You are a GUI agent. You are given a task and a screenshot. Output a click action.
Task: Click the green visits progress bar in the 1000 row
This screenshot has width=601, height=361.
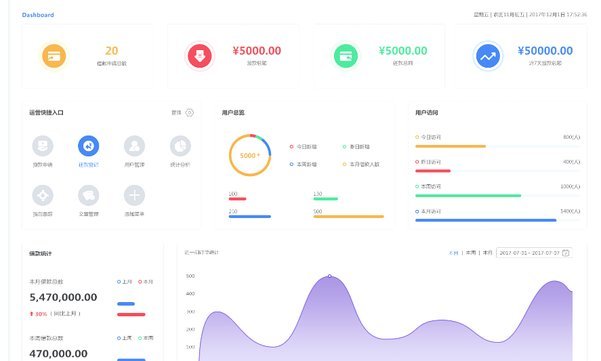(x=468, y=196)
